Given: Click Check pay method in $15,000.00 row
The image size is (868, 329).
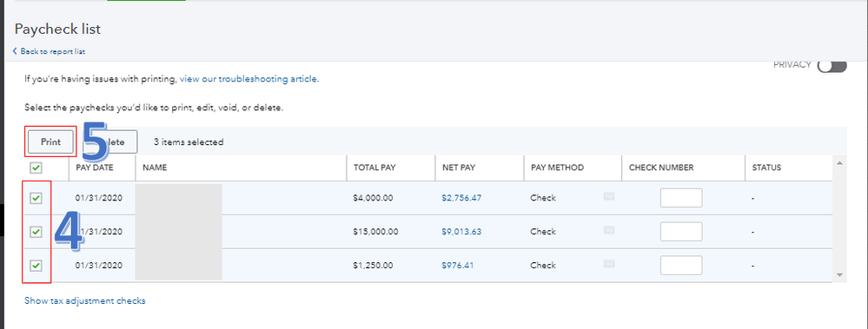Looking at the screenshot, I should (x=543, y=232).
